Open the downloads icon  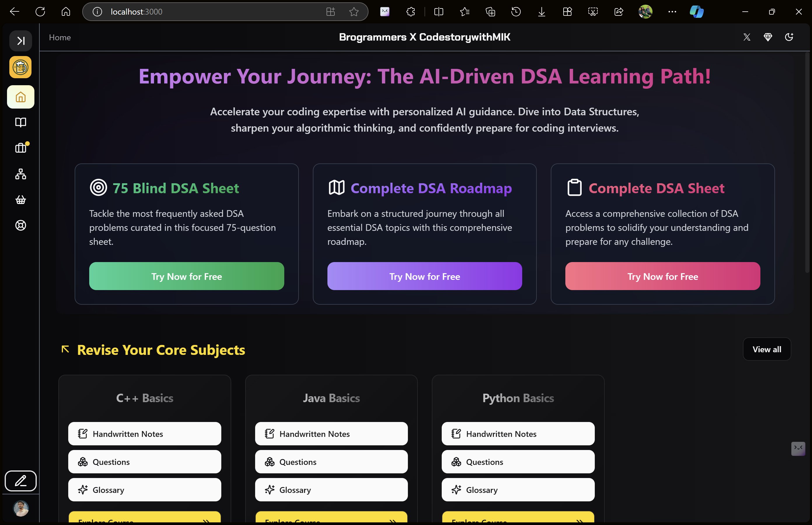[x=541, y=12]
